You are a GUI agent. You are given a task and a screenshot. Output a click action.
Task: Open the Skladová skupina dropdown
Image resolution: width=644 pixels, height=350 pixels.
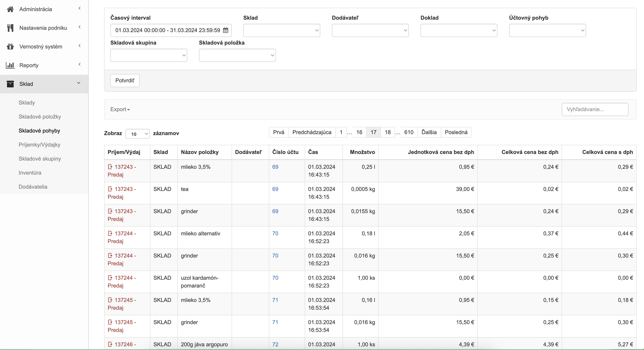[148, 55]
